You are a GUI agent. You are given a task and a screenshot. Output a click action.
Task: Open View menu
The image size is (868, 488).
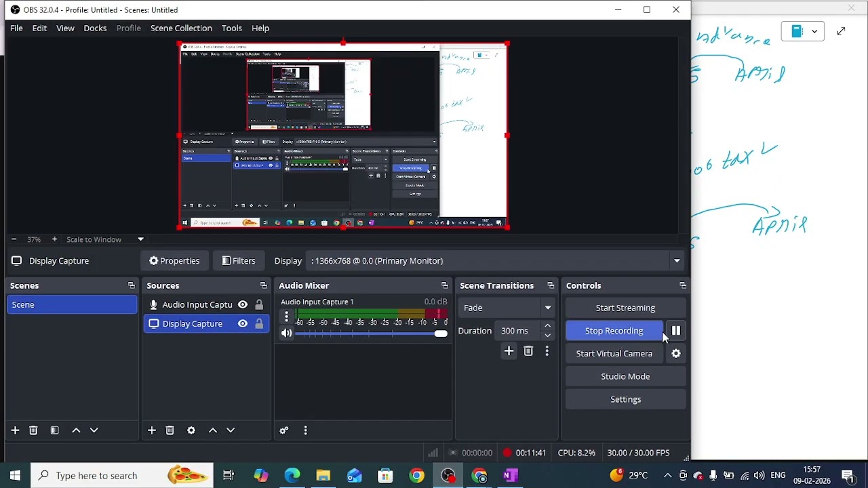[x=65, y=28]
